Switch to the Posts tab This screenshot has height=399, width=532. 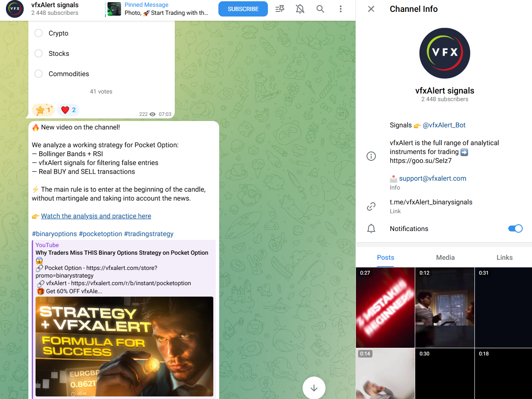386,257
